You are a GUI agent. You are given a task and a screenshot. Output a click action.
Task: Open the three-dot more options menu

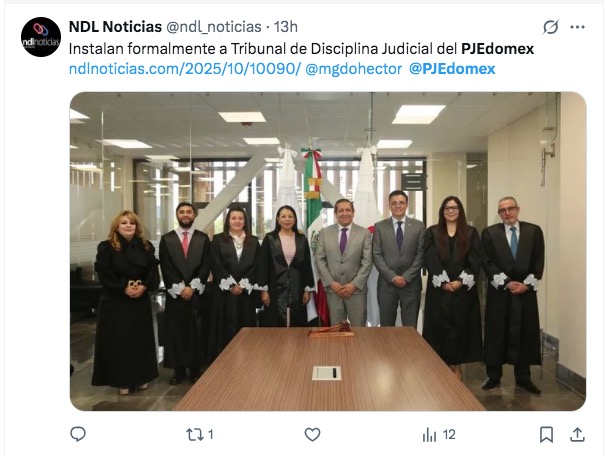tap(577, 27)
